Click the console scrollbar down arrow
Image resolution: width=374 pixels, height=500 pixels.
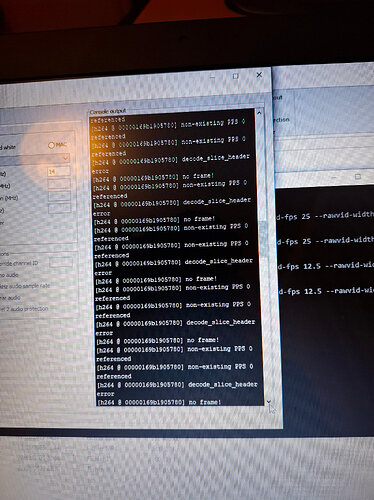click(268, 402)
